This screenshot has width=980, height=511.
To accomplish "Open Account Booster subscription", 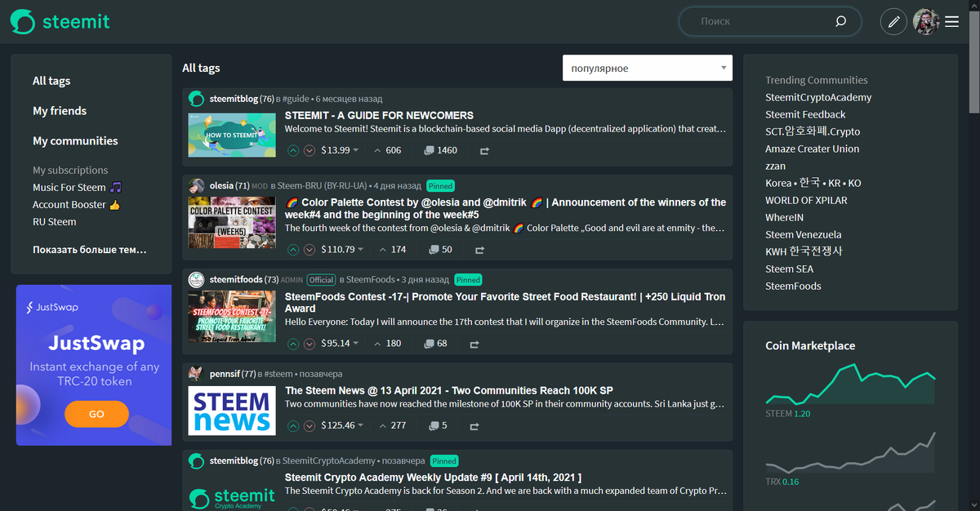I will 77,205.
